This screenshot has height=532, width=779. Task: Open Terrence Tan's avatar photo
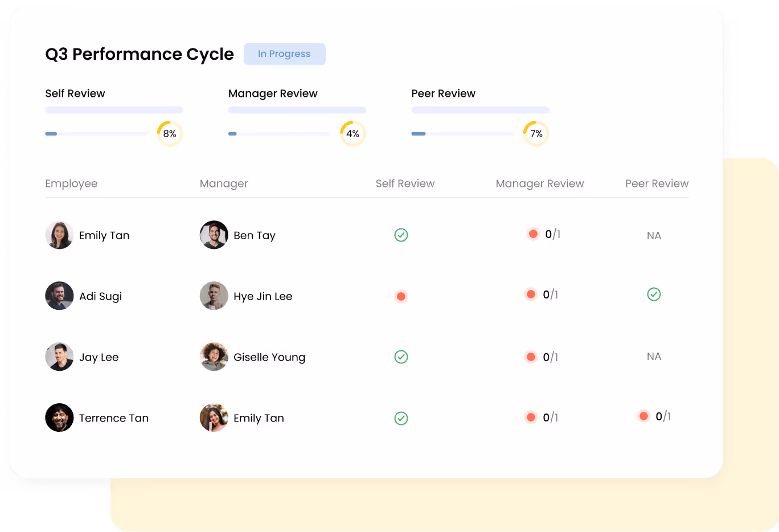[x=59, y=418]
